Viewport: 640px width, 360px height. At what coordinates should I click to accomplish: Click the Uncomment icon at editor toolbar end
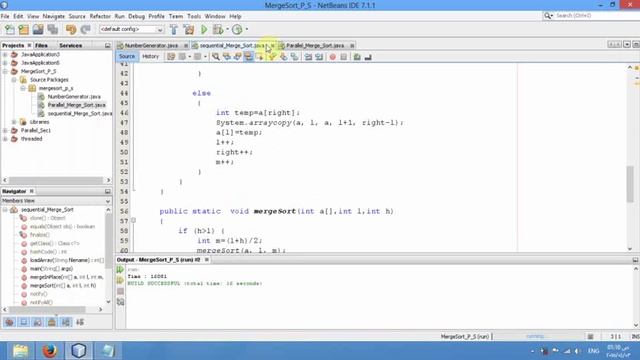[368, 57]
